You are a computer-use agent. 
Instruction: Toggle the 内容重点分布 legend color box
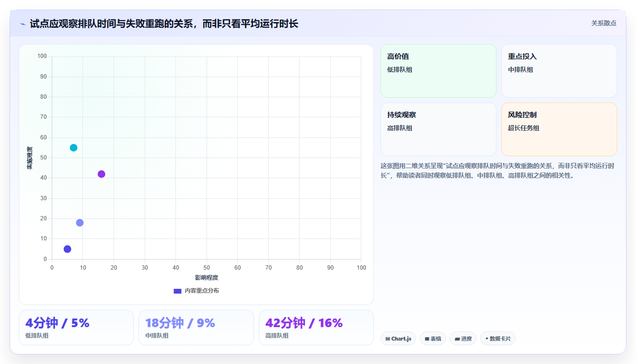point(177,291)
